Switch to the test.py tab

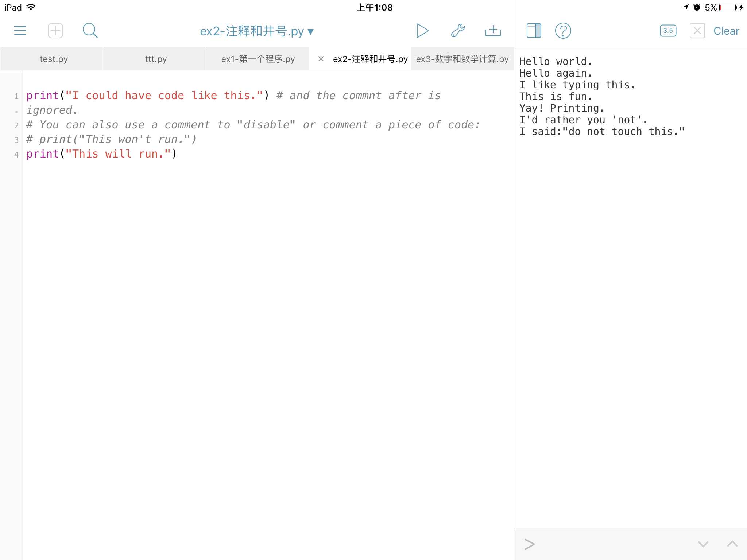coord(54,59)
